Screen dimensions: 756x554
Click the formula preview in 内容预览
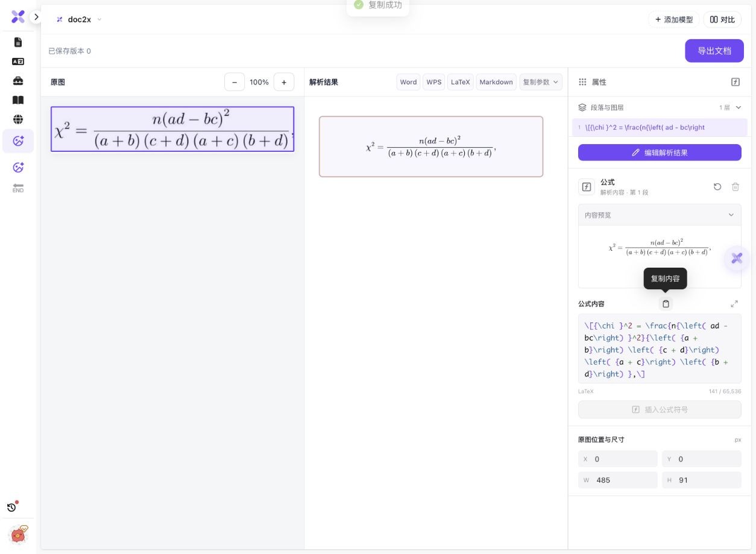tap(660, 248)
